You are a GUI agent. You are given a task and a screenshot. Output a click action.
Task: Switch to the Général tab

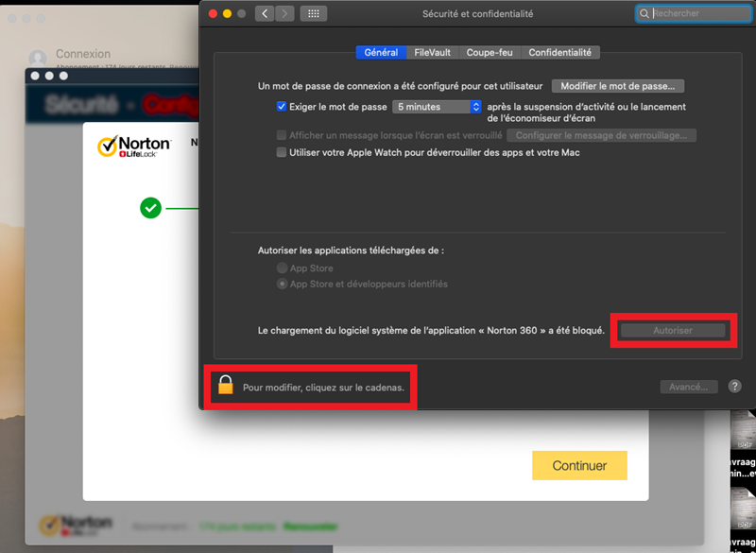coord(381,53)
